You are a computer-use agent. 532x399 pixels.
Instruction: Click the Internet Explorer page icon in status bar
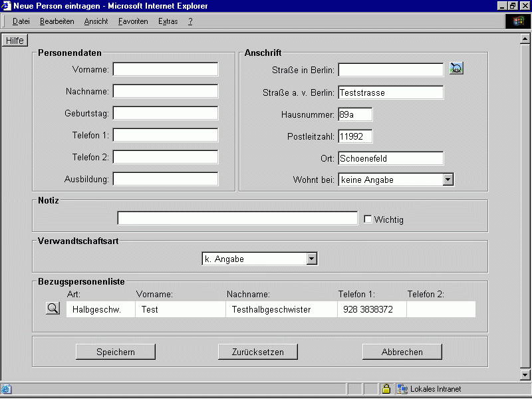tap(7, 389)
